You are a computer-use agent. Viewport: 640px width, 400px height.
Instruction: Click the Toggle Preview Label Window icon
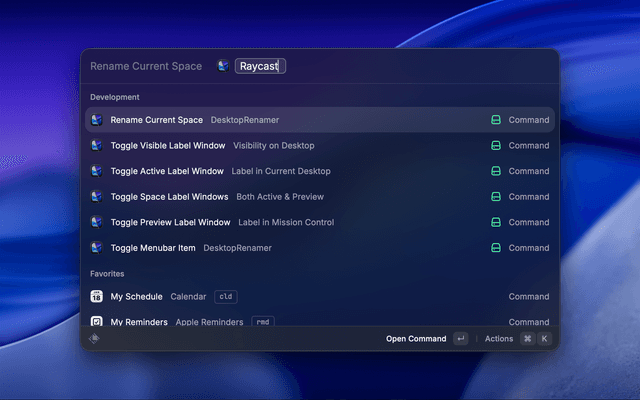click(97, 222)
